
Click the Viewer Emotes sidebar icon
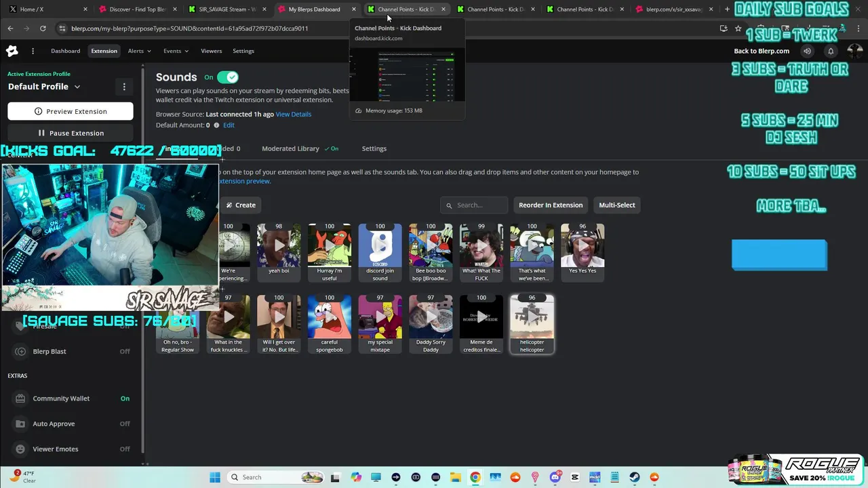[20, 449]
